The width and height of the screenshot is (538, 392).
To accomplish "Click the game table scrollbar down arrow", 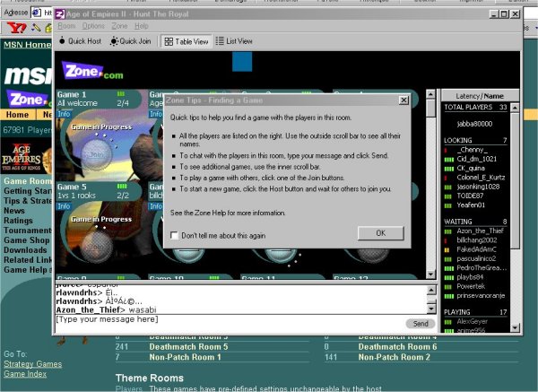I will (430, 274).
